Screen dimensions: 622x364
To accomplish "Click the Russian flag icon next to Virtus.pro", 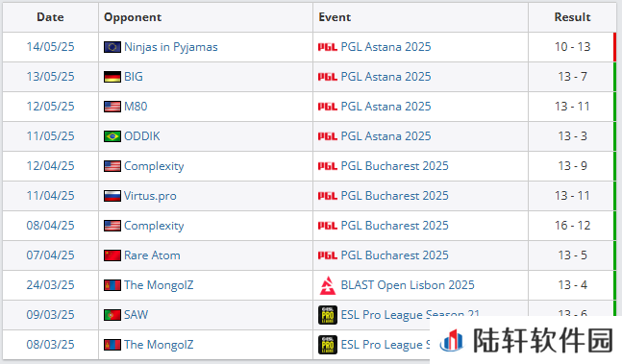I will point(112,196).
